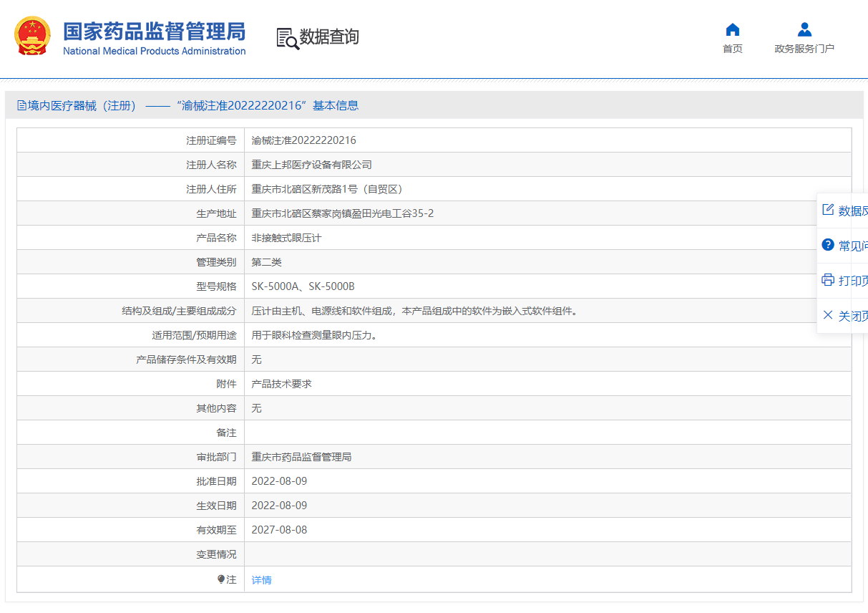The image size is (868, 613).
Task: Click model spec SK-5000A、SK-5000B
Action: tap(303, 286)
